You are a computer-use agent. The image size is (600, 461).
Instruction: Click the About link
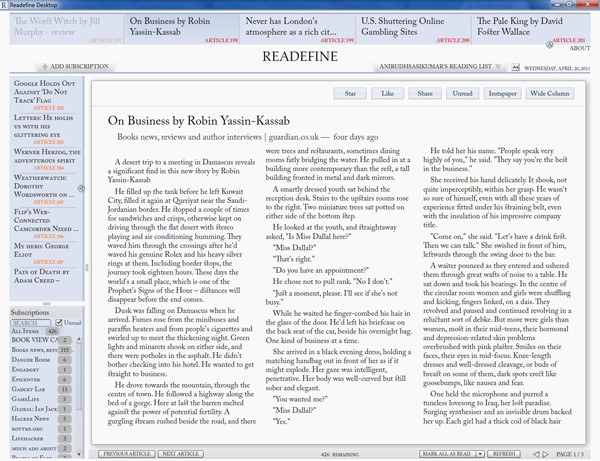click(x=580, y=48)
